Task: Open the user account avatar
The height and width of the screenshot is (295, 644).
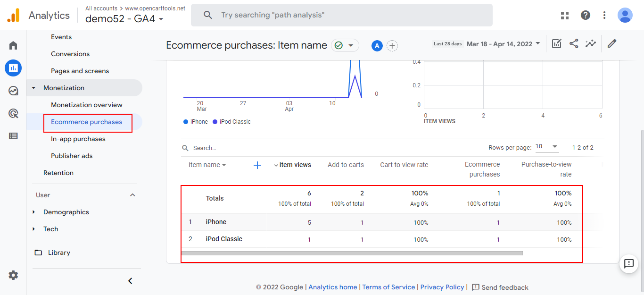Action: tap(625, 15)
